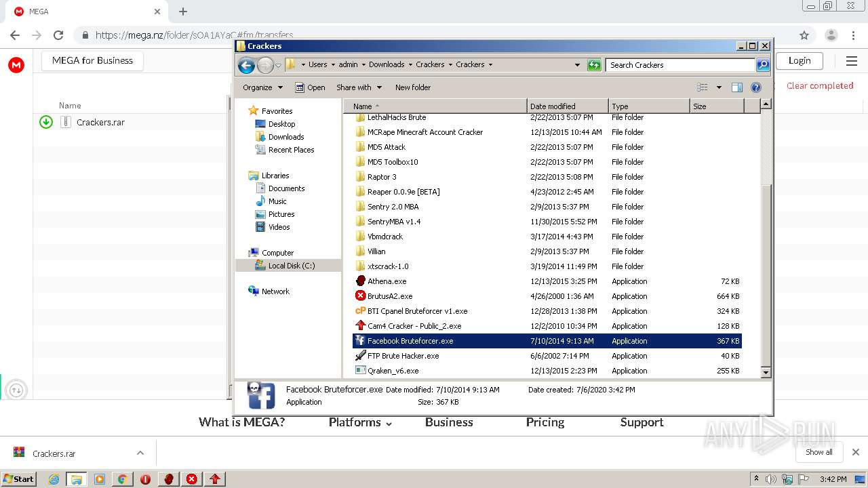Select Qraken_v6.exe file icon
The width and height of the screenshot is (868, 488).
pyautogui.click(x=361, y=371)
